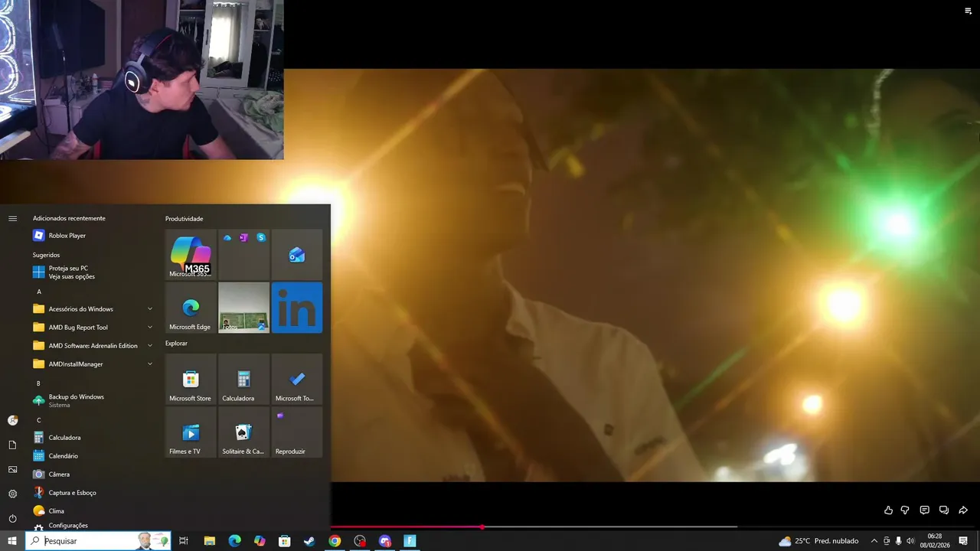Open Task View on the taskbar

tap(184, 541)
